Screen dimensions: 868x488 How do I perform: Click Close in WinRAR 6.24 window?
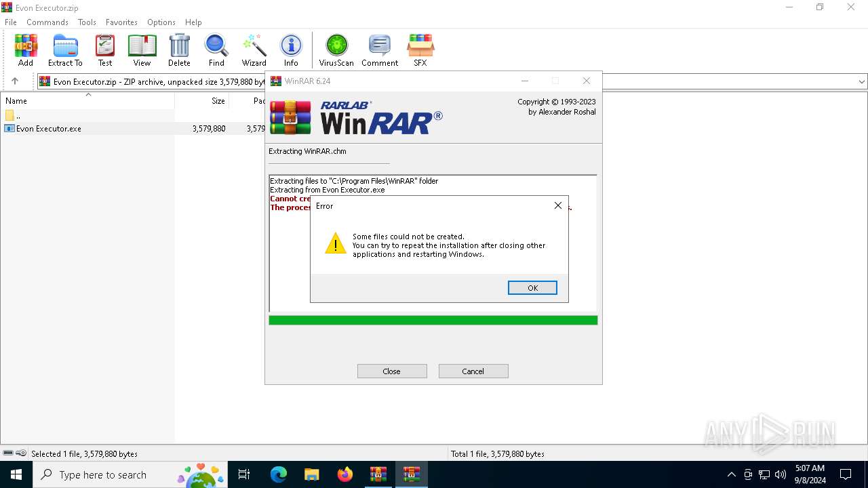[x=392, y=371]
